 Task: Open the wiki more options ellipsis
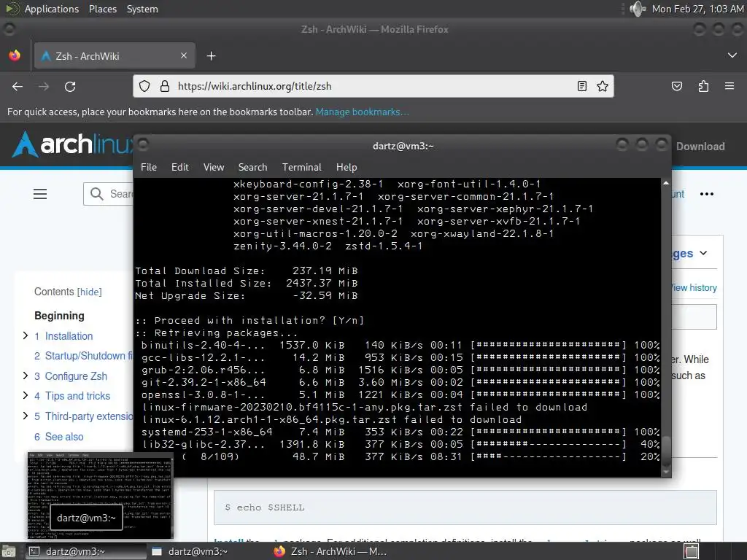pyautogui.click(x=706, y=194)
